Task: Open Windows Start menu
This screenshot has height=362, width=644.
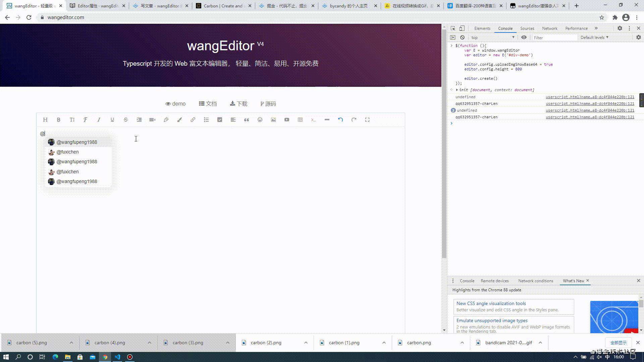Action: tap(6, 357)
